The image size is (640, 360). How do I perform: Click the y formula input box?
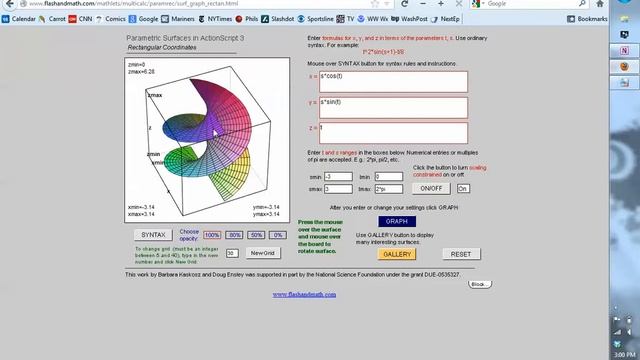tap(393, 108)
